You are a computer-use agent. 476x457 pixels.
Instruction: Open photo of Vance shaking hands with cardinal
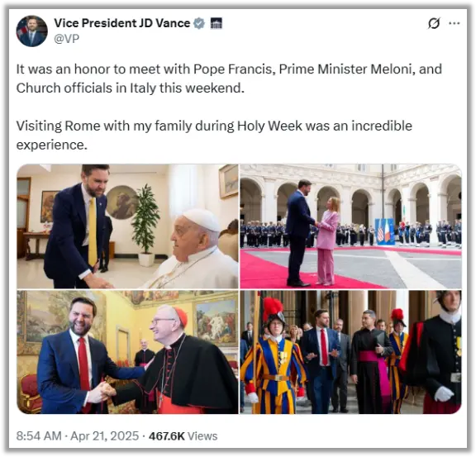click(127, 352)
